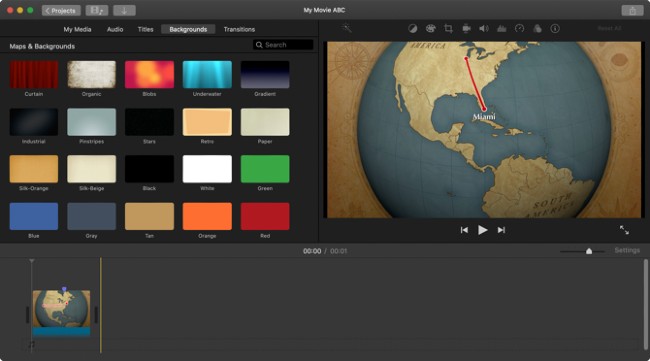This screenshot has height=361, width=650.
Task: Click the backgrounds Search field
Action: [x=283, y=45]
